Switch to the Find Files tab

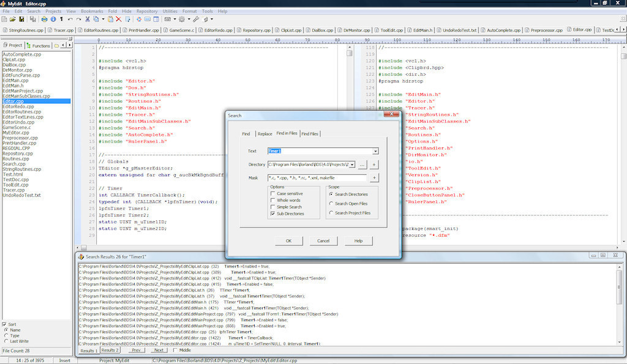click(x=310, y=134)
